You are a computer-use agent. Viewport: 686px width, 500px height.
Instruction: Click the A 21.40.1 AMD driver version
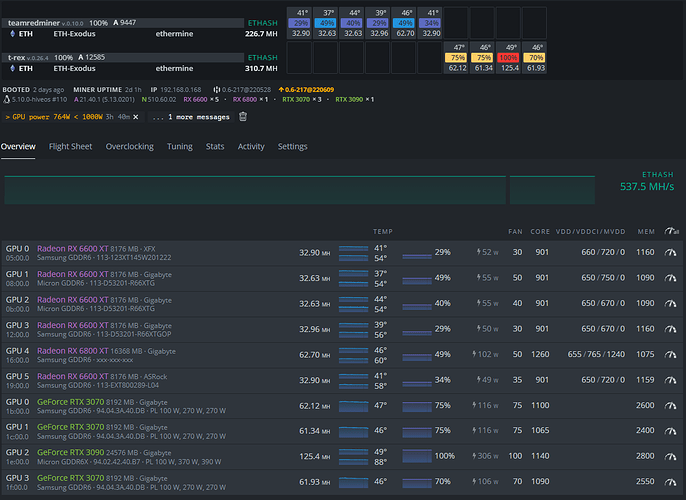[x=104, y=100]
